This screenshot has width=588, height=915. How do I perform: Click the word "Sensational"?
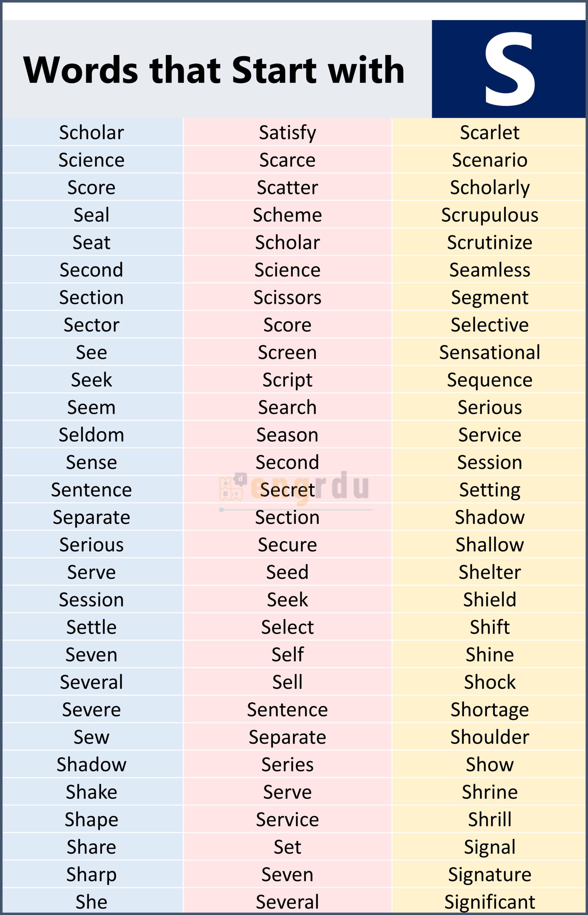point(489,352)
